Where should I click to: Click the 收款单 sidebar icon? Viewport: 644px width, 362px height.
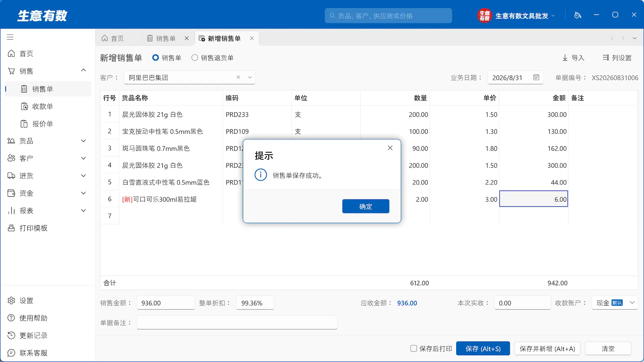24,106
